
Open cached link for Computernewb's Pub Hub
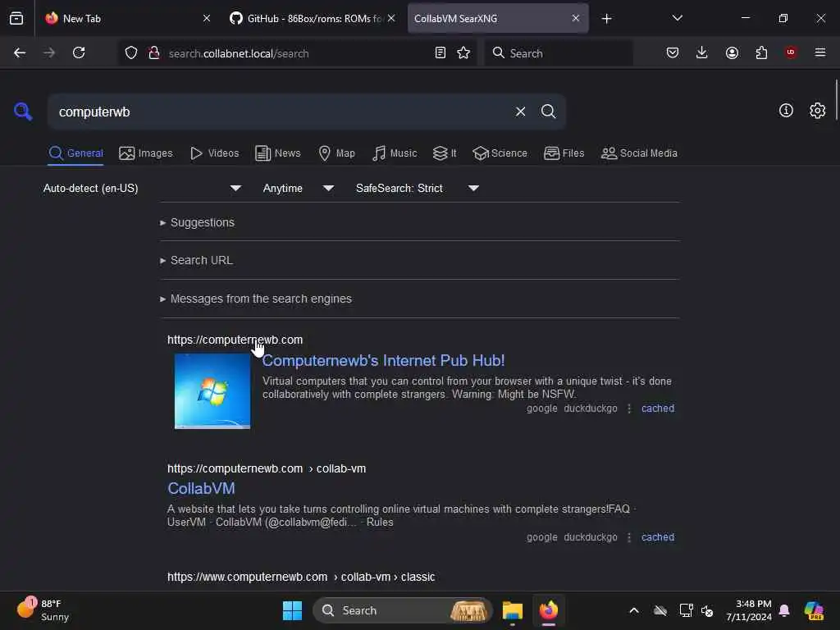pyautogui.click(x=658, y=409)
